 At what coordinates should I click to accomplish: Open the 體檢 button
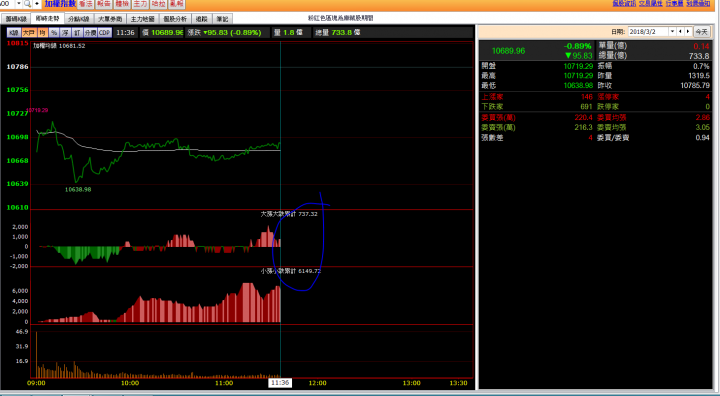122,4
